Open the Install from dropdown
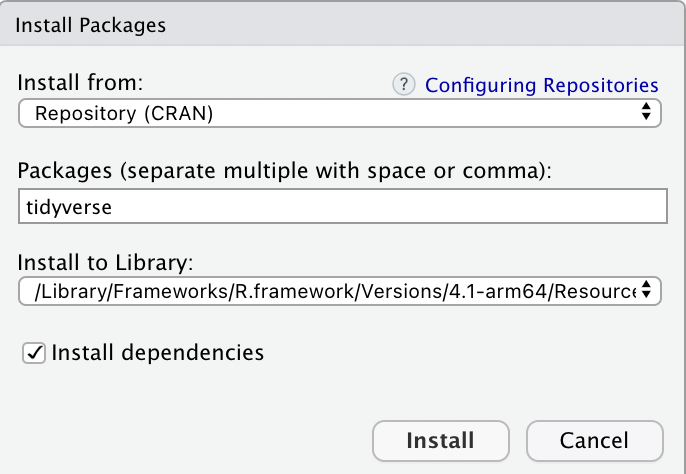Screen dimensions: 686x474 pyautogui.click(x=340, y=113)
